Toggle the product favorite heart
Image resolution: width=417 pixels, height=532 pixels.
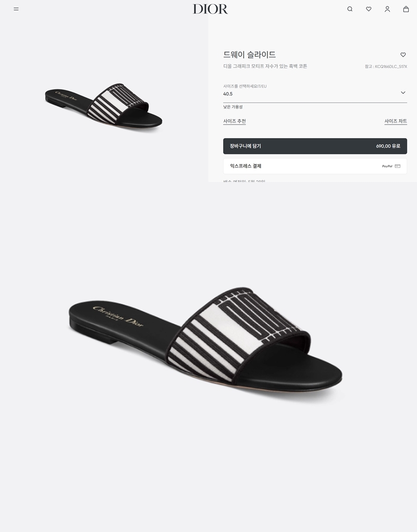403,55
